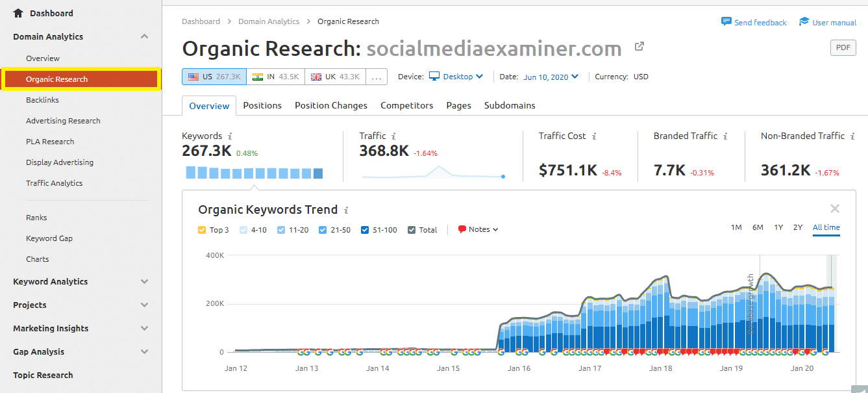Screen dimensions: 868x393
Task: Open the Dashboard home icon
Action: 18,13
